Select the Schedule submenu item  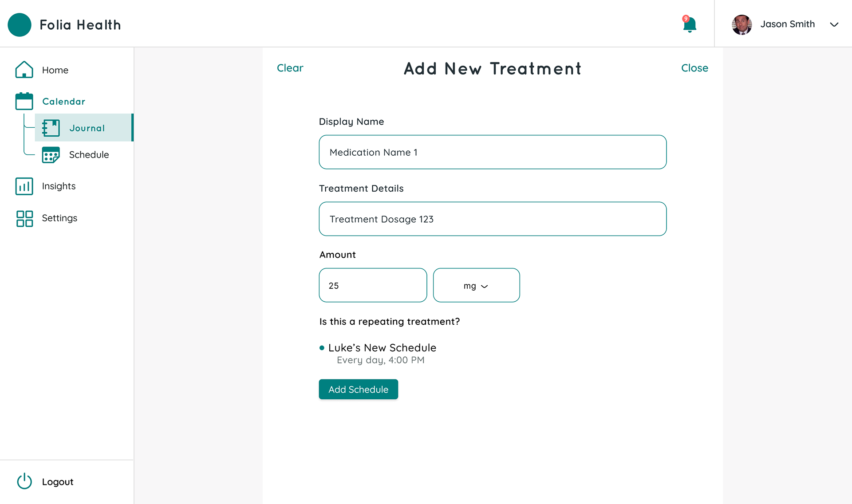point(89,155)
